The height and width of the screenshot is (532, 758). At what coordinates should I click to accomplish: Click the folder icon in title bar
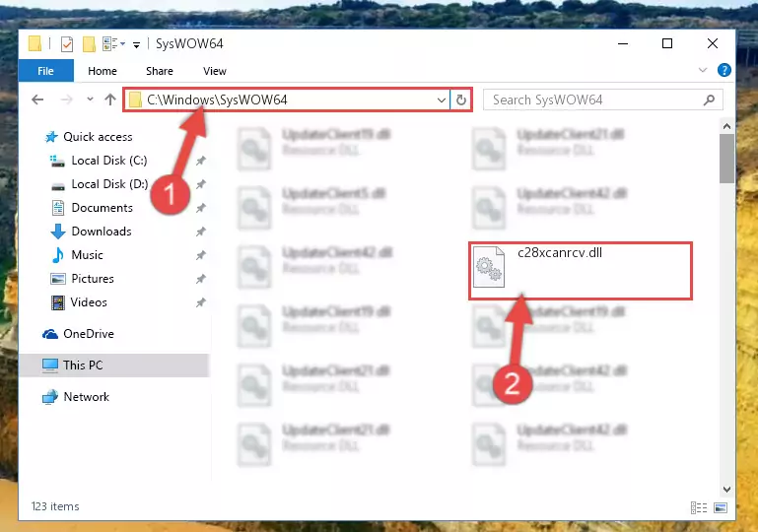click(x=34, y=43)
